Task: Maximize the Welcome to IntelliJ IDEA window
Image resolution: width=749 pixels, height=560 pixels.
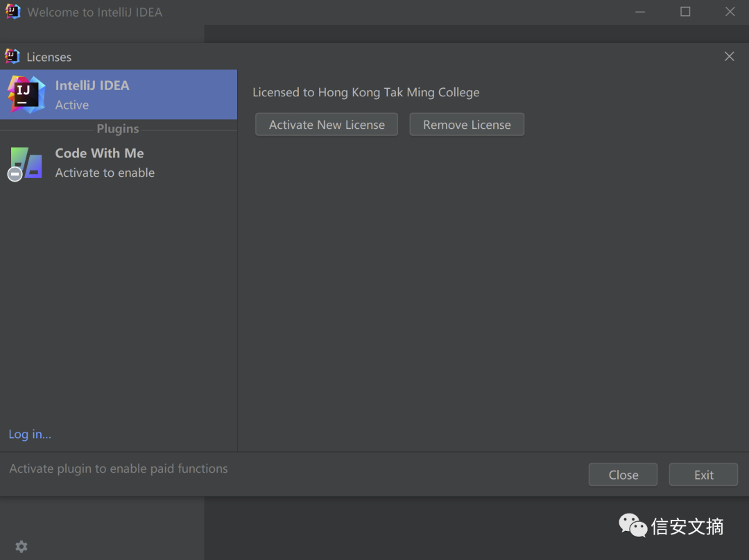Action: pyautogui.click(x=685, y=12)
